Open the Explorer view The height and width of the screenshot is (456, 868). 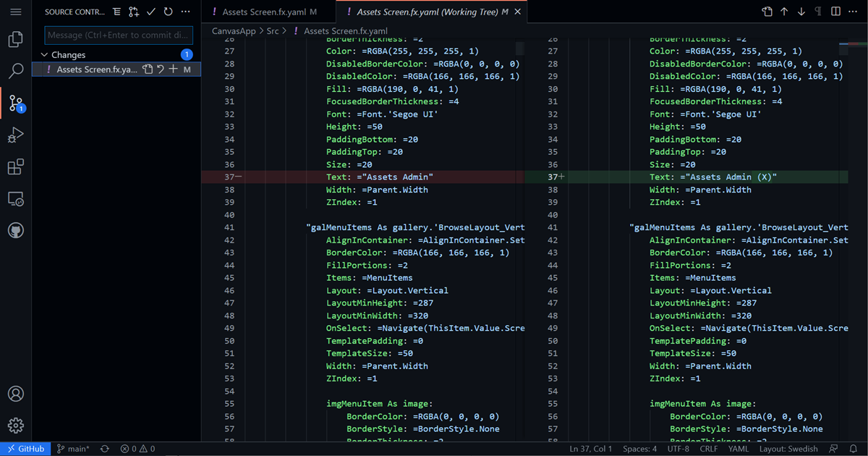point(16,39)
